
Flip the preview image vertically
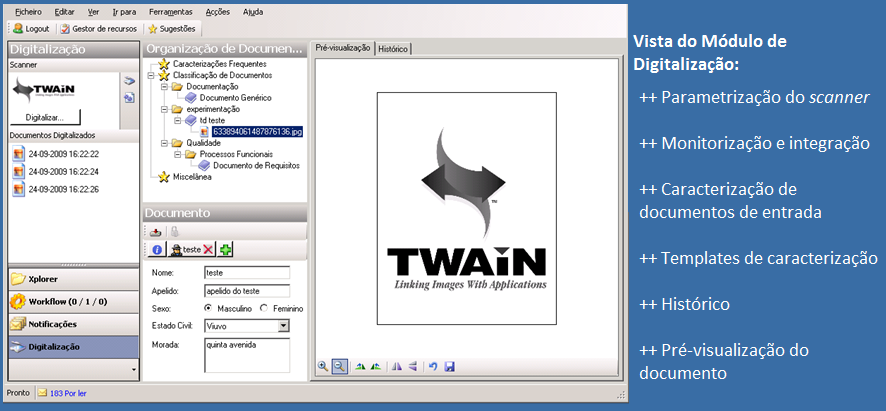pos(412,366)
